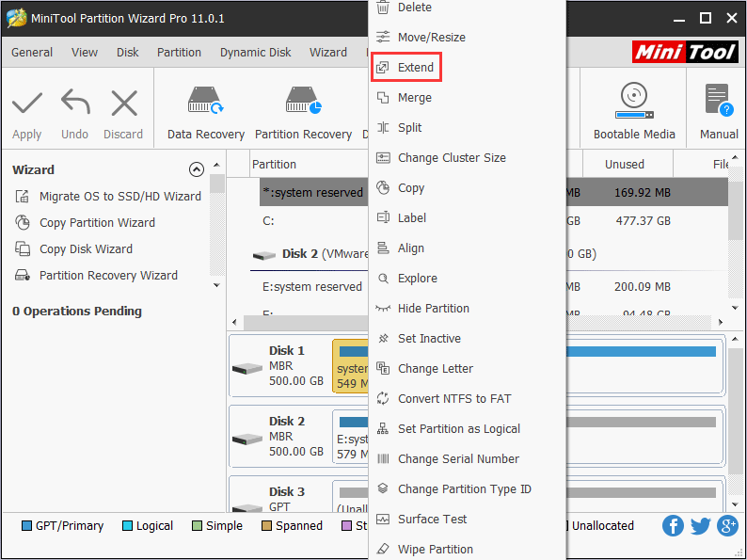Launch Copy Disk Wizard
The width and height of the screenshot is (747, 560).
pos(86,249)
